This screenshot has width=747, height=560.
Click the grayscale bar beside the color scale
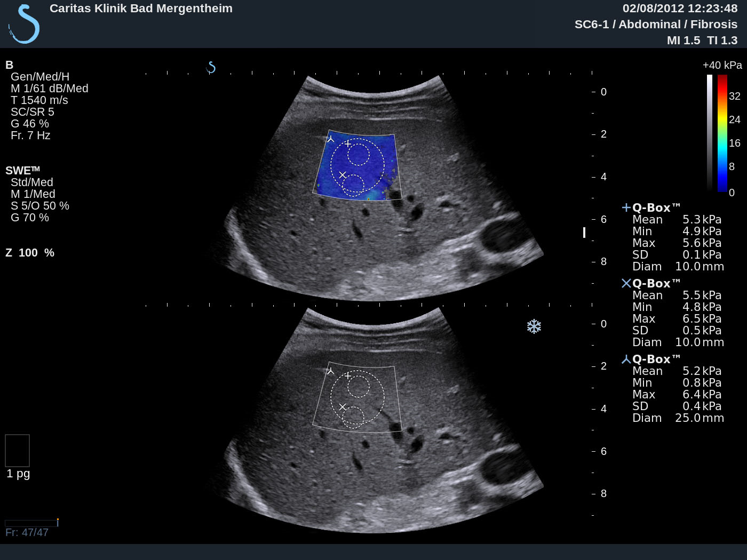[710, 133]
